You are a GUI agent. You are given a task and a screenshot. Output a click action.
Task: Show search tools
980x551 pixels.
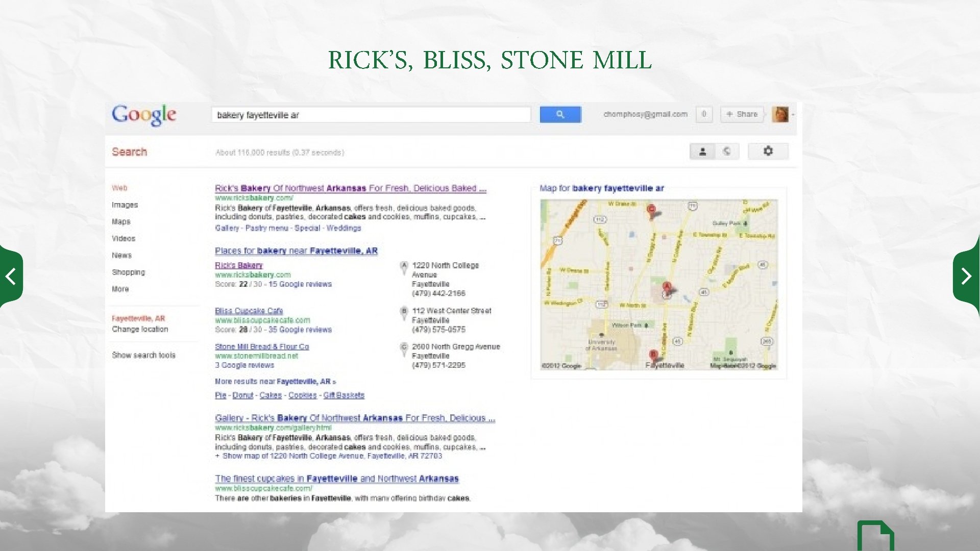[x=143, y=355]
